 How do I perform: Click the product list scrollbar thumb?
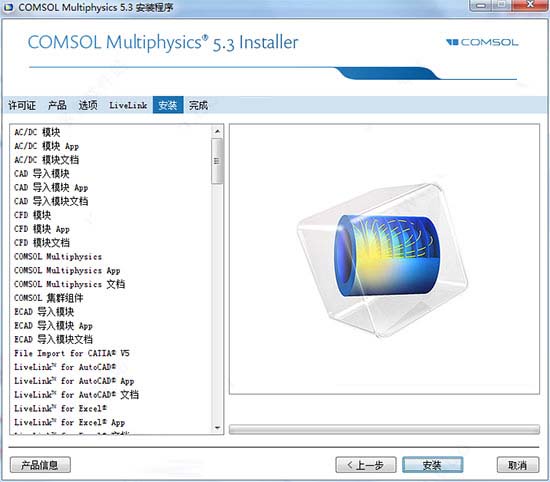217,161
